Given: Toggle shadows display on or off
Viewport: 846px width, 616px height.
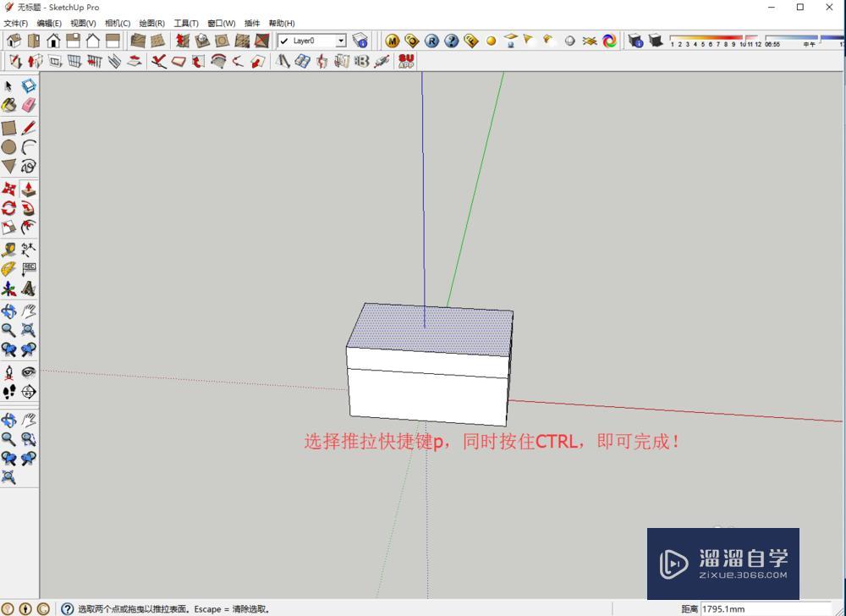Looking at the screenshot, I should [x=656, y=41].
